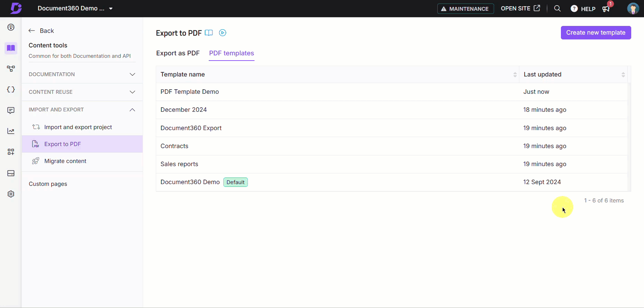Click the Export to PDF file icon
This screenshot has height=308, width=644.
click(36, 144)
